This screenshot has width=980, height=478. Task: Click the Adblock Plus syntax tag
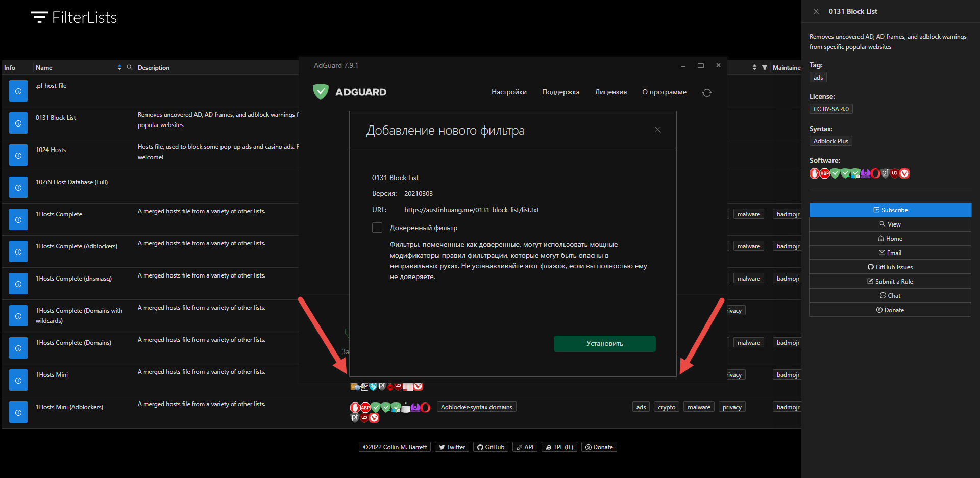click(x=831, y=141)
